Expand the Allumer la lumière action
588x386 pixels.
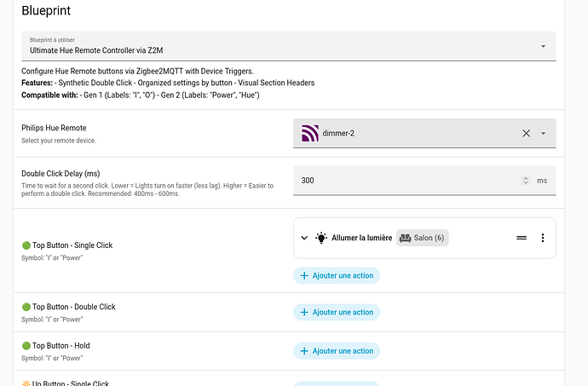[x=304, y=238]
